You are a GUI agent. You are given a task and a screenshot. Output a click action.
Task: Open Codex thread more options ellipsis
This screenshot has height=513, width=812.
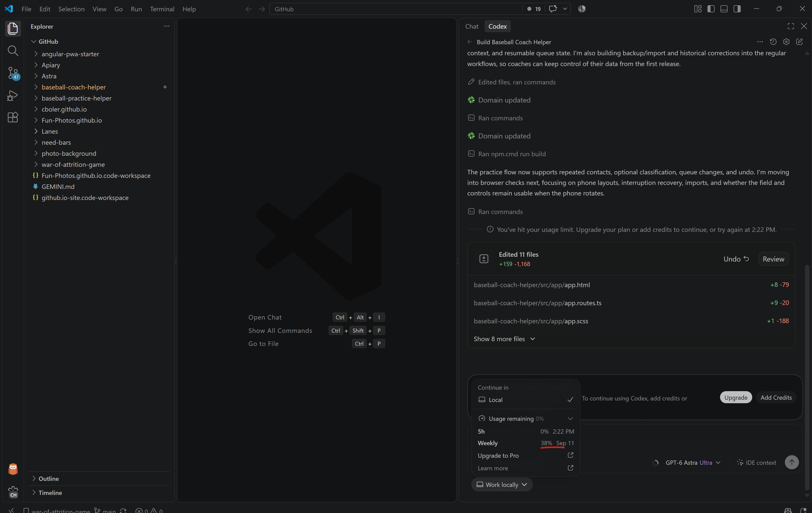[x=760, y=42]
